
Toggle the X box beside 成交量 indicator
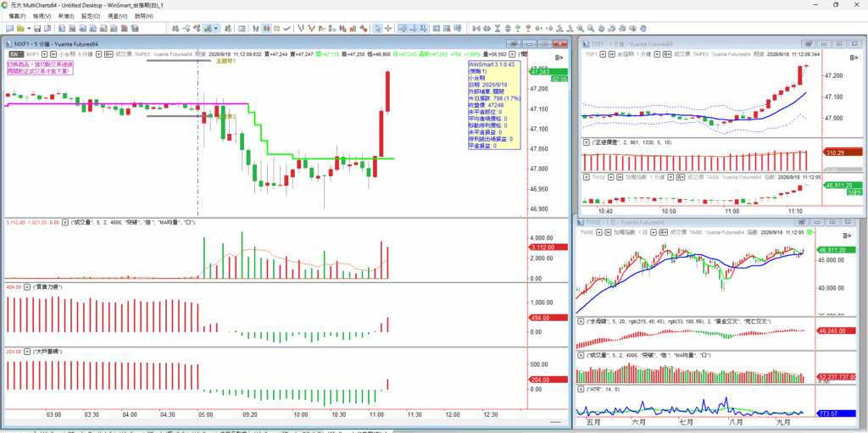pos(64,222)
